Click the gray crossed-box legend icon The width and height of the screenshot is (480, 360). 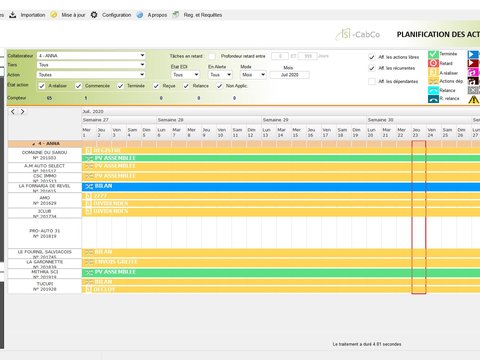473,90
